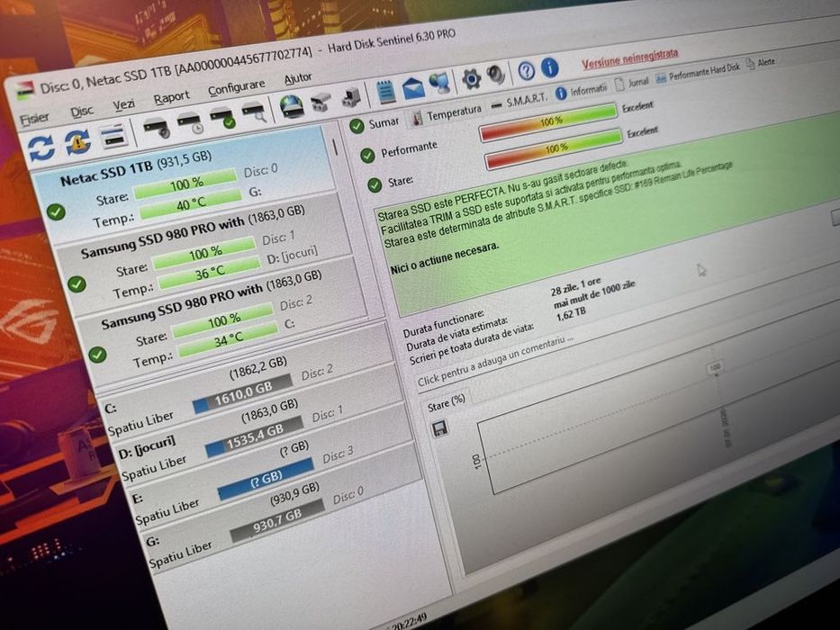Open settings with the gear icon
Screen dimensions: 840x630
pyautogui.click(x=471, y=79)
